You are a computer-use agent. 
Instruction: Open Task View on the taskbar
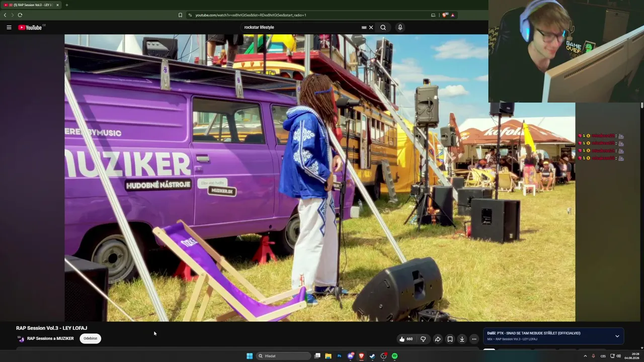317,356
